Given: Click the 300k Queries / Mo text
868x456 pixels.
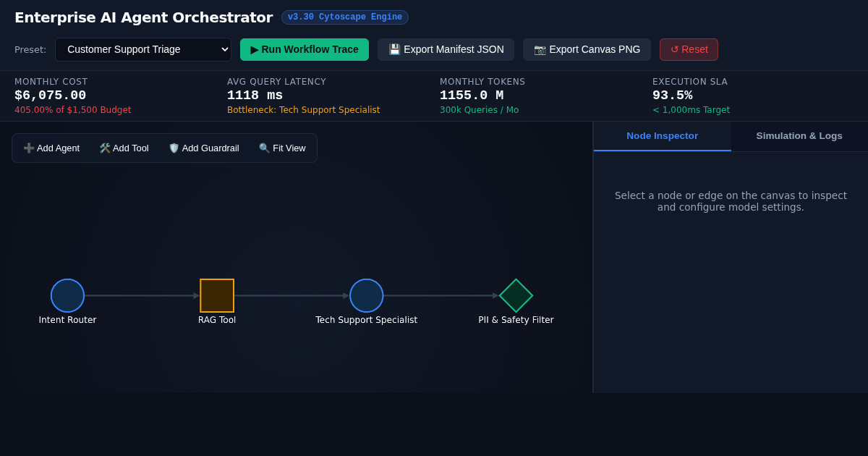Looking at the screenshot, I should pos(479,110).
